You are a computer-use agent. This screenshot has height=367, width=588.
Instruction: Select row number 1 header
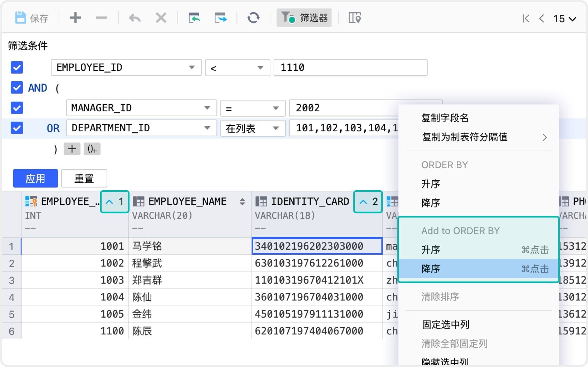[x=11, y=246]
